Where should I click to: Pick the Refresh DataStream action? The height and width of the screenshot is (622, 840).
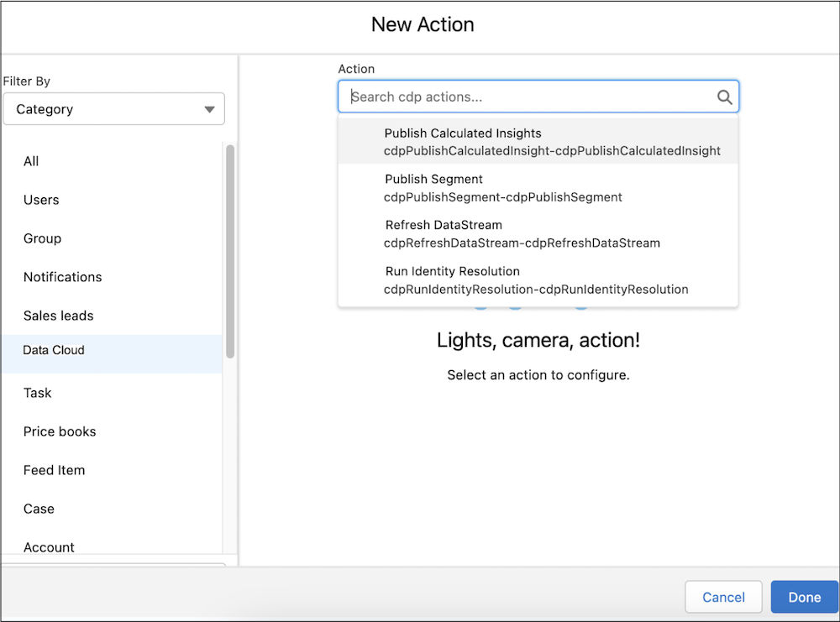[x=538, y=234]
